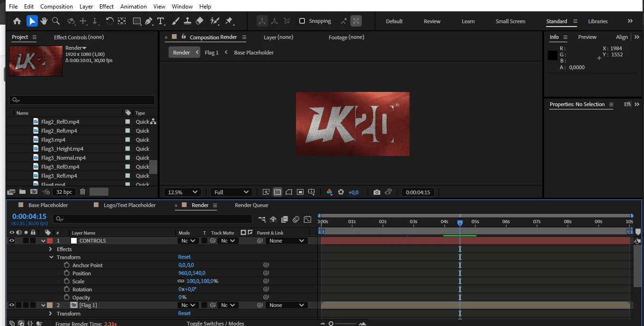Enable the Snapping checkbox
Screen dimensions: 644x326
(x=302, y=21)
